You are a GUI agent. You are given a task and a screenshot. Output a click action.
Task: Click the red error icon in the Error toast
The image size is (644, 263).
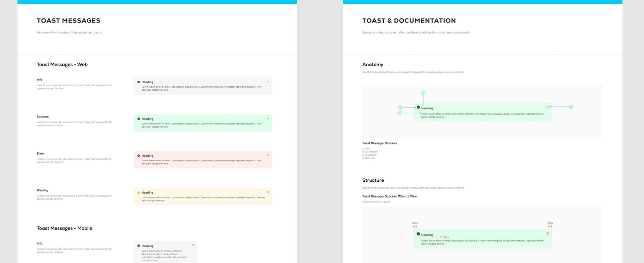click(x=139, y=156)
